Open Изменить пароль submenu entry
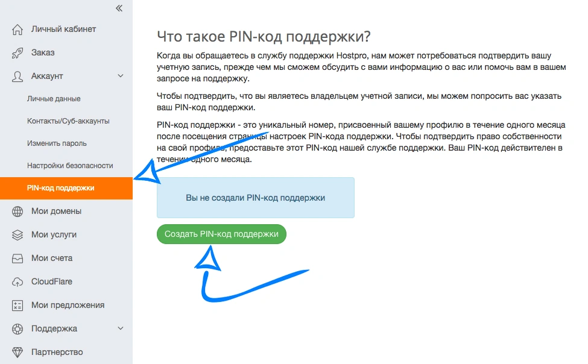Image resolution: width=588 pixels, height=364 pixels. (x=57, y=143)
